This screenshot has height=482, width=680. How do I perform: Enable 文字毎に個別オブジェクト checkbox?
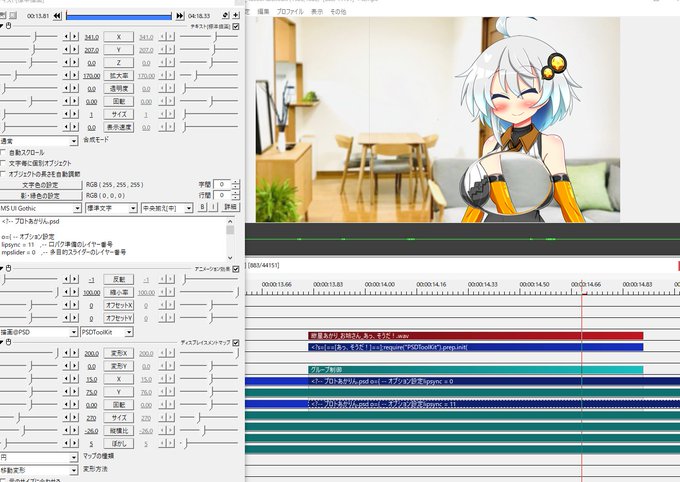[x=3, y=163]
